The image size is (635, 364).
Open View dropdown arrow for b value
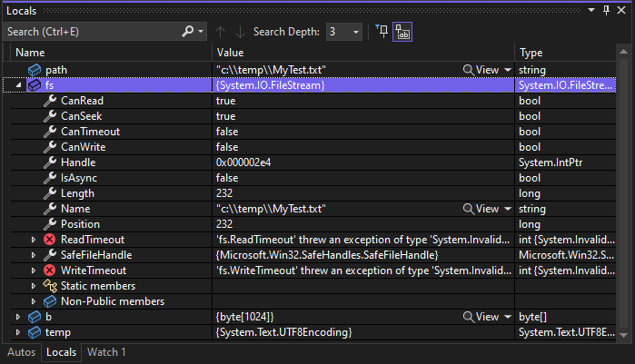pyautogui.click(x=507, y=317)
